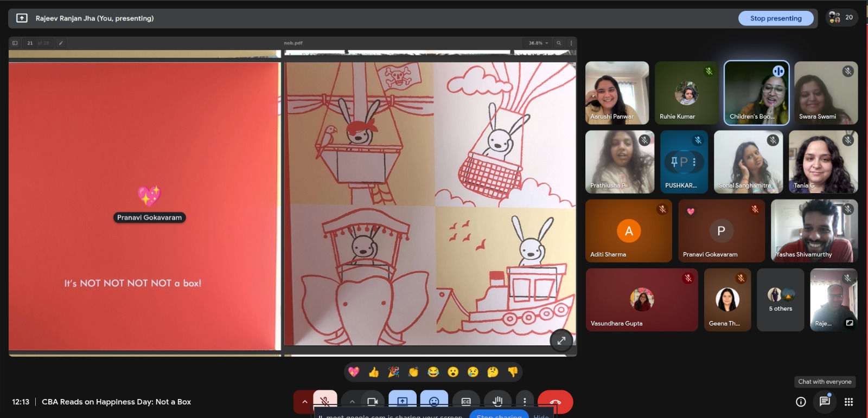Click the present screen button

point(403,402)
